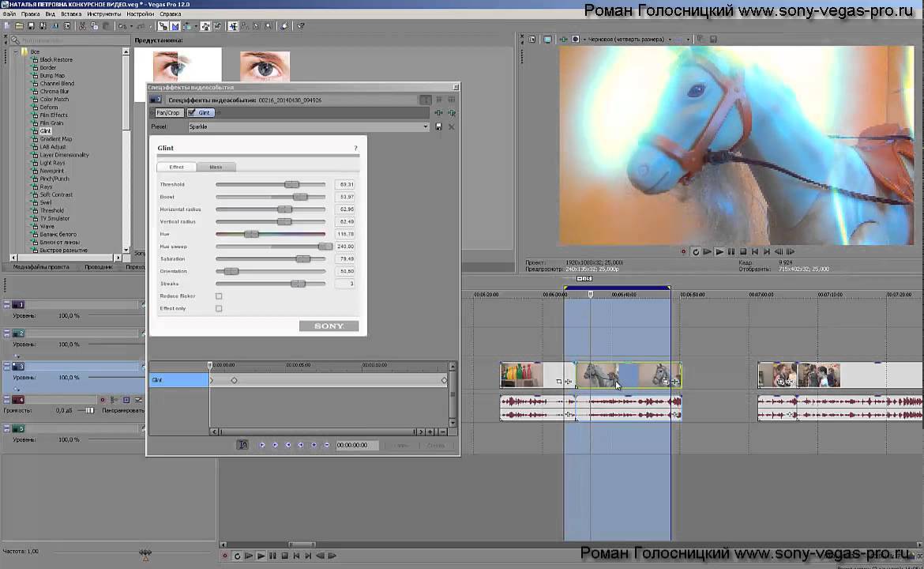Screen dimensions: 924x569
Task: Select the horse clip on the timeline
Action: click(x=629, y=375)
